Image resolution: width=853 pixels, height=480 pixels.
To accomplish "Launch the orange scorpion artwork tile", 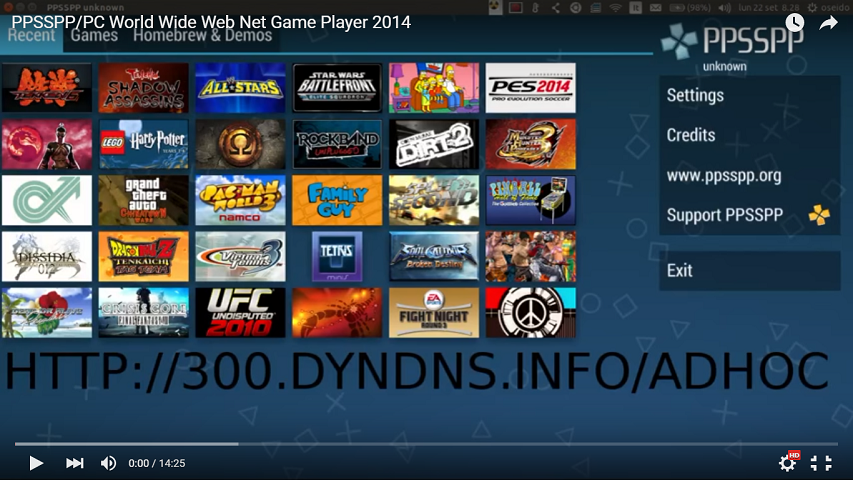I will pyautogui.click(x=337, y=313).
